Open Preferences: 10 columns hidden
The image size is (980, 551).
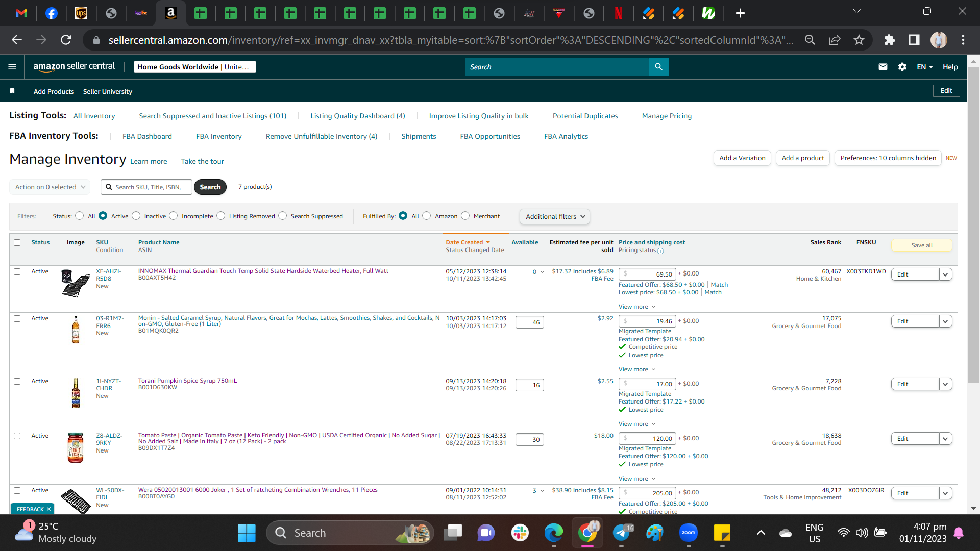point(888,158)
